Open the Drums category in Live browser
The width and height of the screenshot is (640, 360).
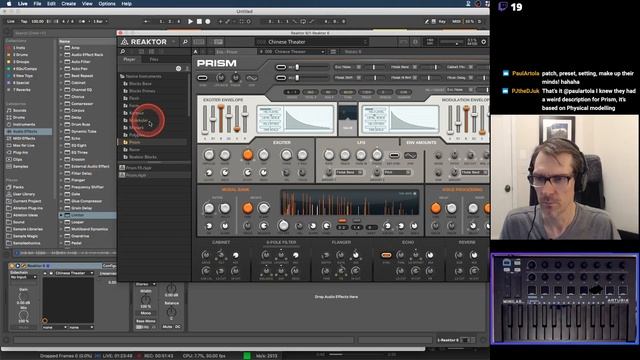coord(19,118)
